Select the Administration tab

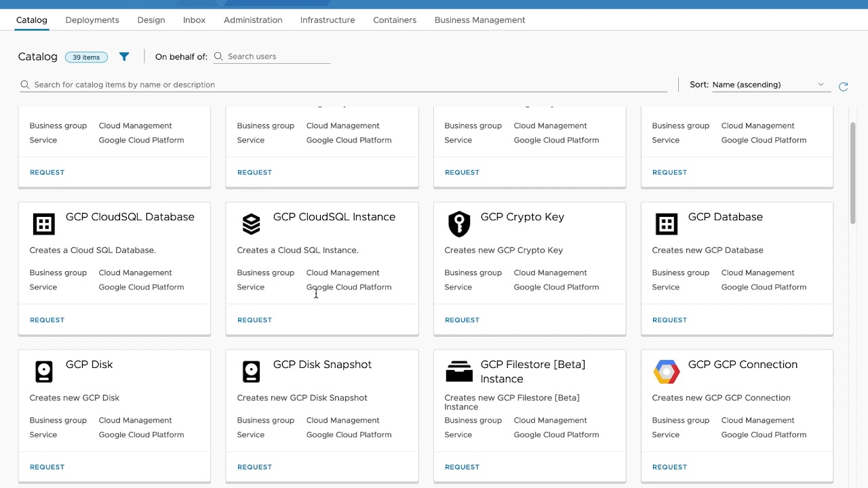click(253, 20)
